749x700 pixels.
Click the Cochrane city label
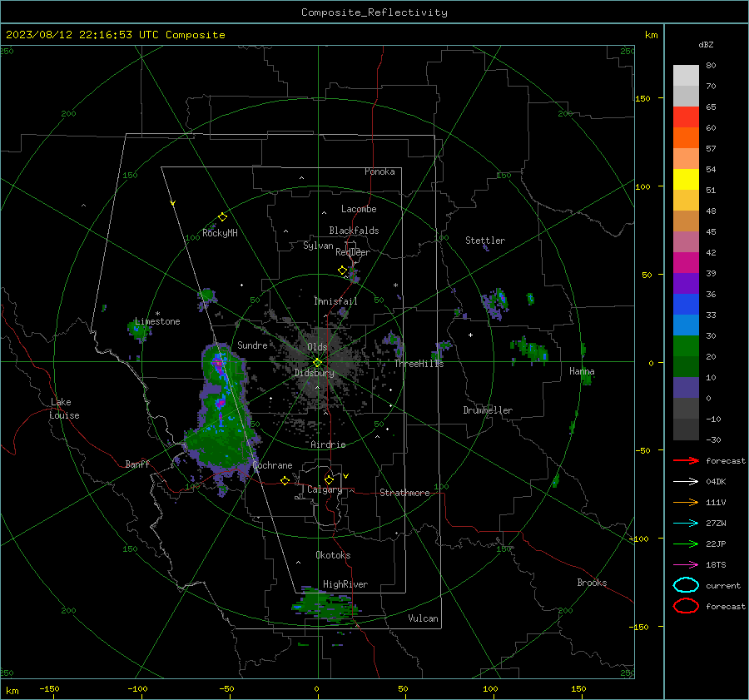tap(272, 465)
